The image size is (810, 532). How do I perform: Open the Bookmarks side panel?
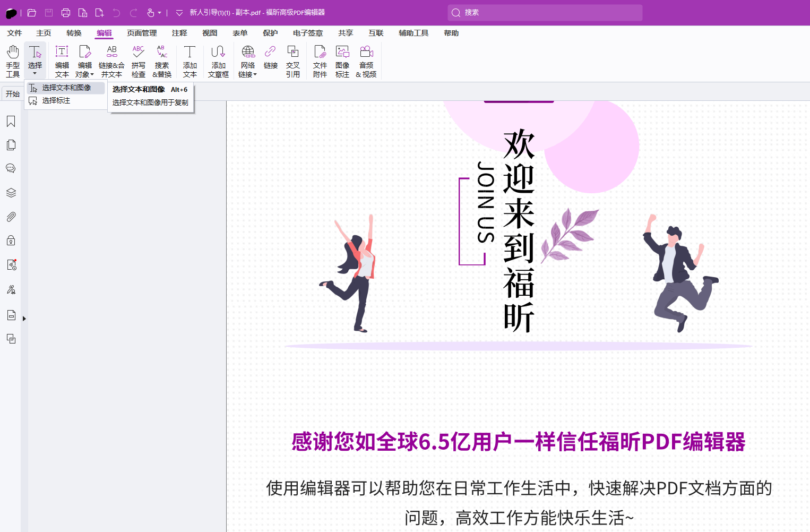(11, 122)
